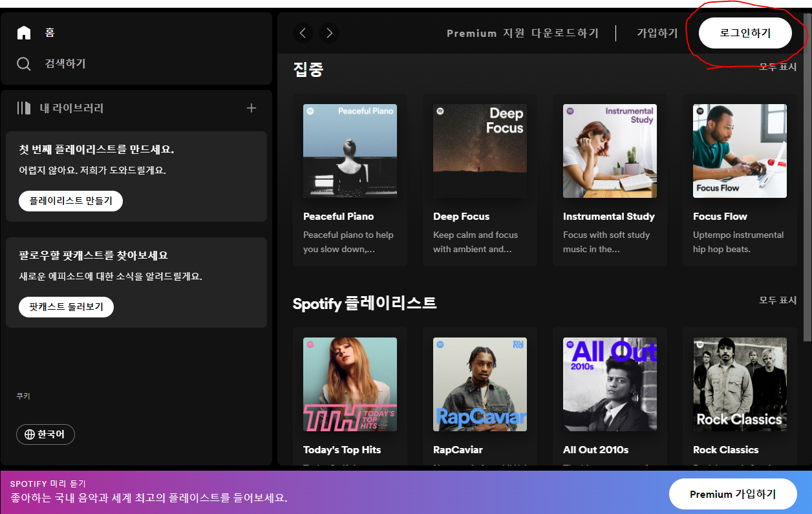This screenshot has height=514, width=812.
Task: Click the RapCaviar title text
Action: [x=458, y=450]
